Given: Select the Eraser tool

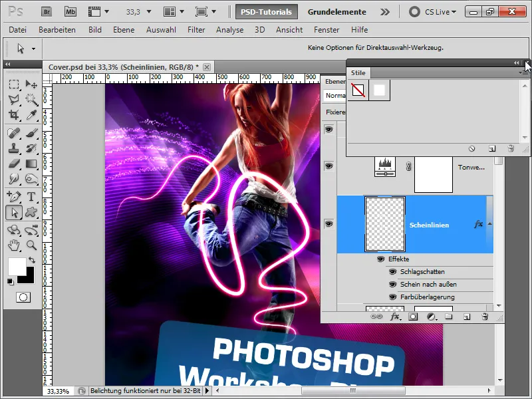Looking at the screenshot, I should [14, 164].
